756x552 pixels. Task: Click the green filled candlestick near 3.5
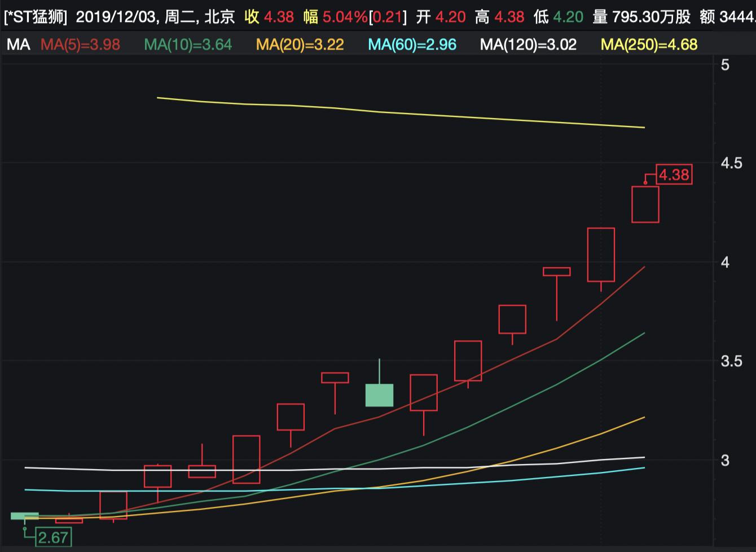point(379,395)
